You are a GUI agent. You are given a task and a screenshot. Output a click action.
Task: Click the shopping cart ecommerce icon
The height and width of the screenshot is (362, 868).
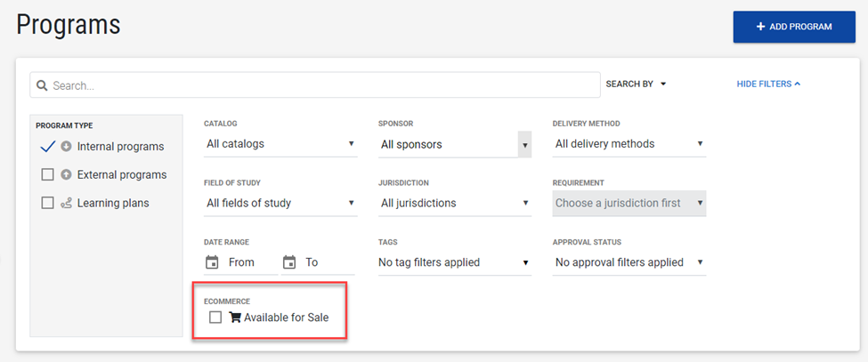pyautogui.click(x=235, y=318)
